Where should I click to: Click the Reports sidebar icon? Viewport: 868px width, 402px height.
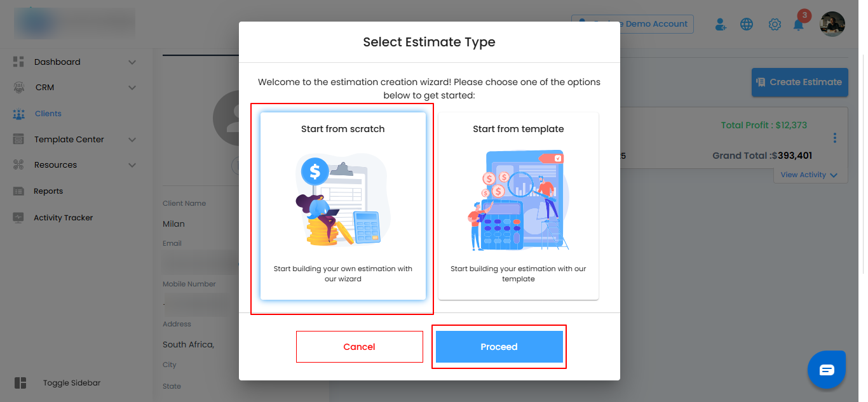(x=18, y=191)
